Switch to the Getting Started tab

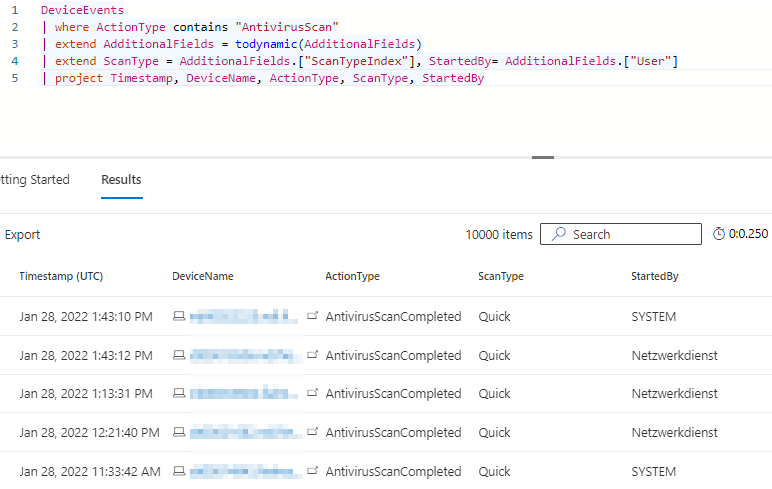click(34, 180)
